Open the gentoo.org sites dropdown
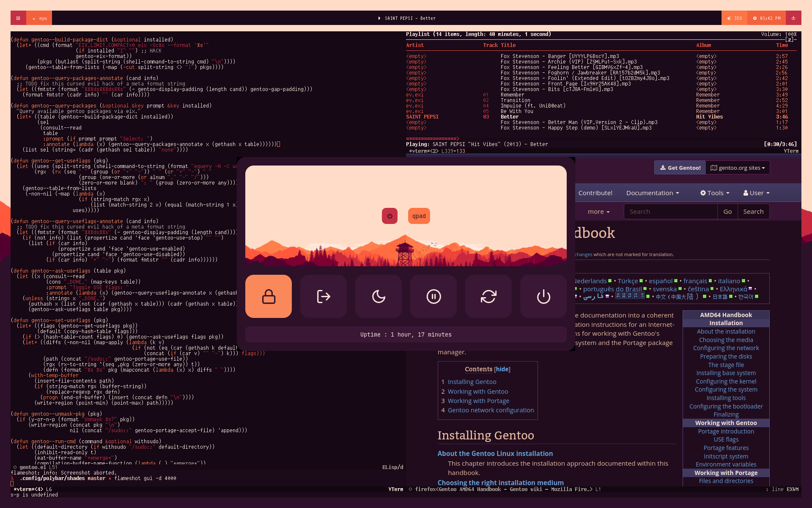Image resolution: width=812 pixels, height=508 pixels. click(738, 168)
